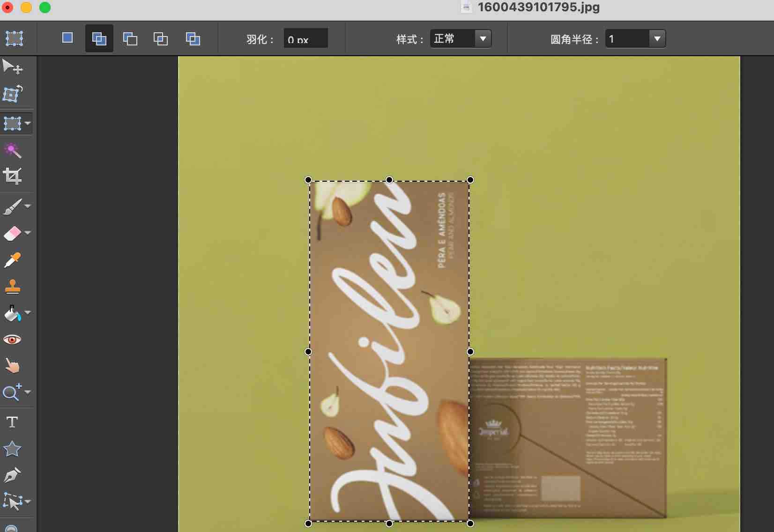Toggle Add to Selection mode
Viewport: 774px width, 532px height.
click(99, 38)
